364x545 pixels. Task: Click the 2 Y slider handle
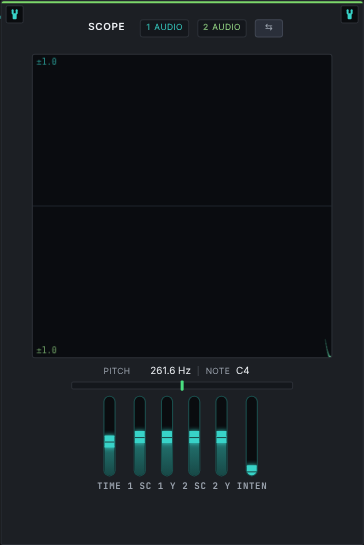tap(221, 437)
